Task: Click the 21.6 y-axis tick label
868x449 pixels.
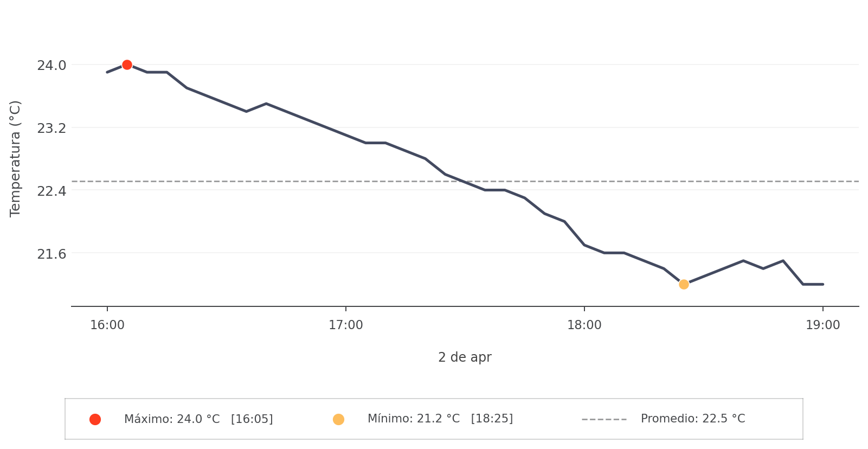Action: pos(52,254)
